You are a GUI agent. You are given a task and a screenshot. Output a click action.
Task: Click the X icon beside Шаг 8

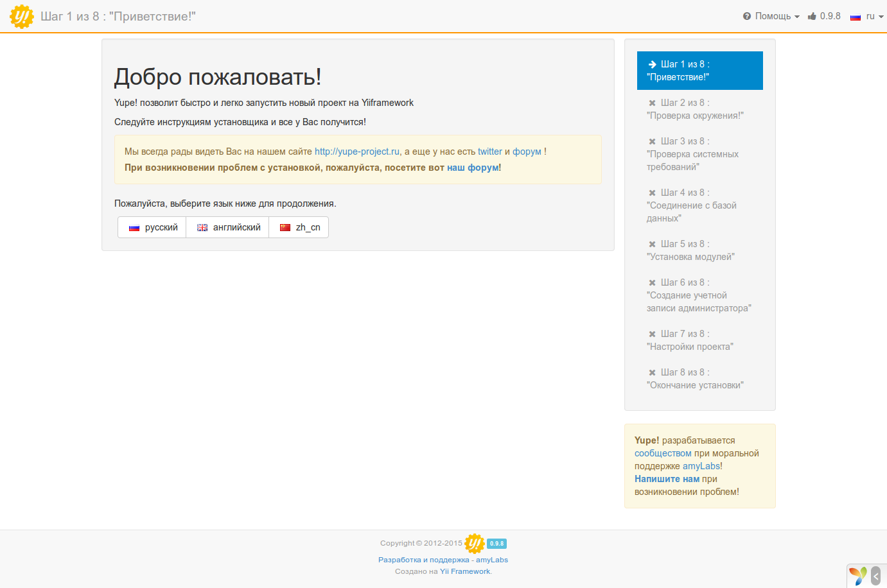652,373
